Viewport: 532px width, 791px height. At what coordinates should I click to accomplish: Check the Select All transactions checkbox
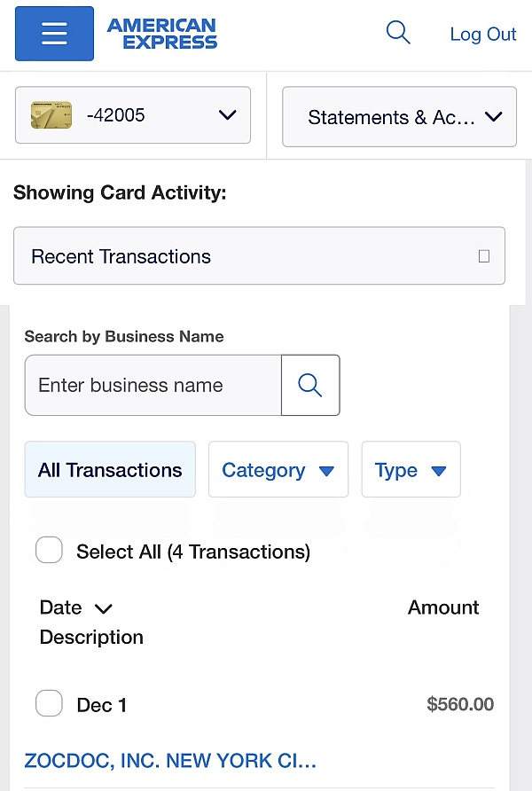pos(49,551)
